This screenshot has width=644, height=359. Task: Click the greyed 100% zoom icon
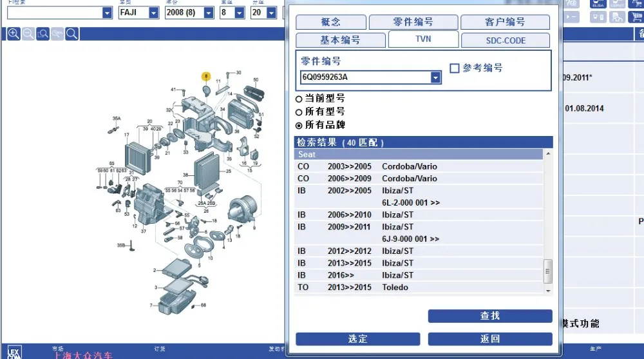click(57, 34)
